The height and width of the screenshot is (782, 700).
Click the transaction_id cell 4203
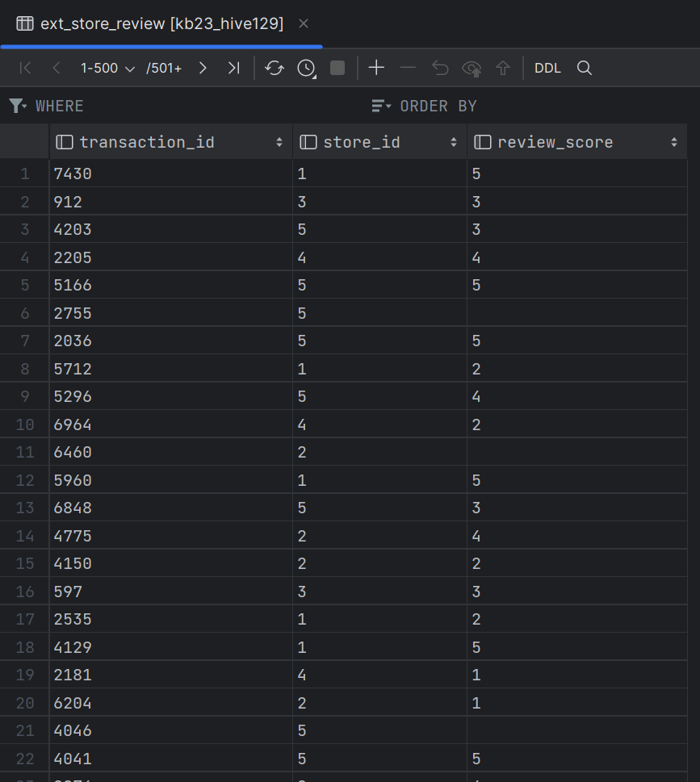170,229
